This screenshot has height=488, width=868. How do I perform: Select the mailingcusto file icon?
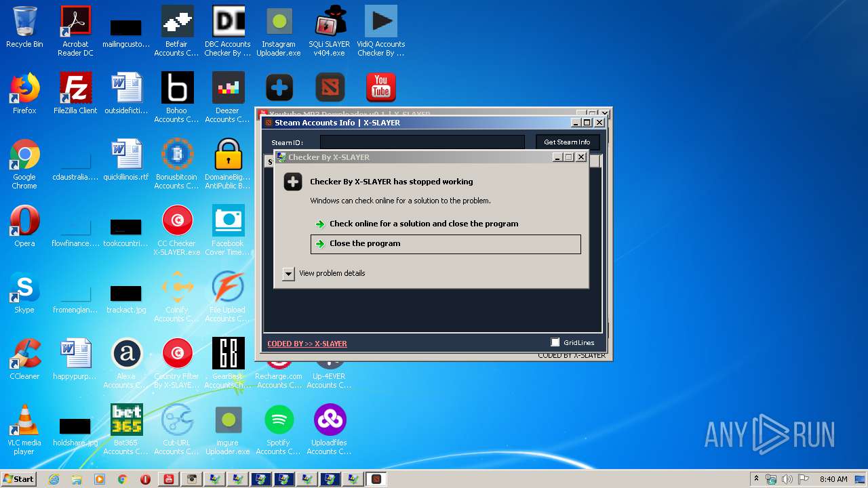[x=126, y=34]
